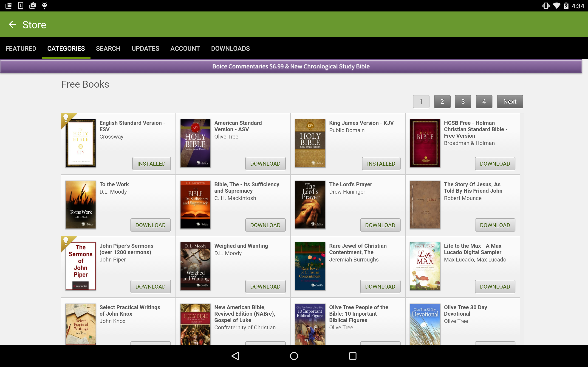588x367 pixels.
Task: Switch to the DOWNLOADS section
Action: 230,48
